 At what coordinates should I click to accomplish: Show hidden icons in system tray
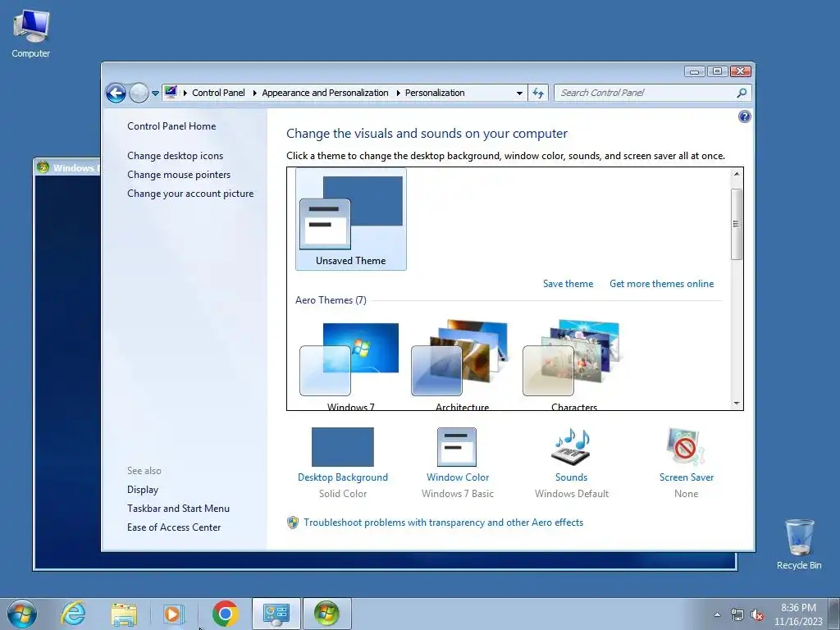(x=717, y=614)
